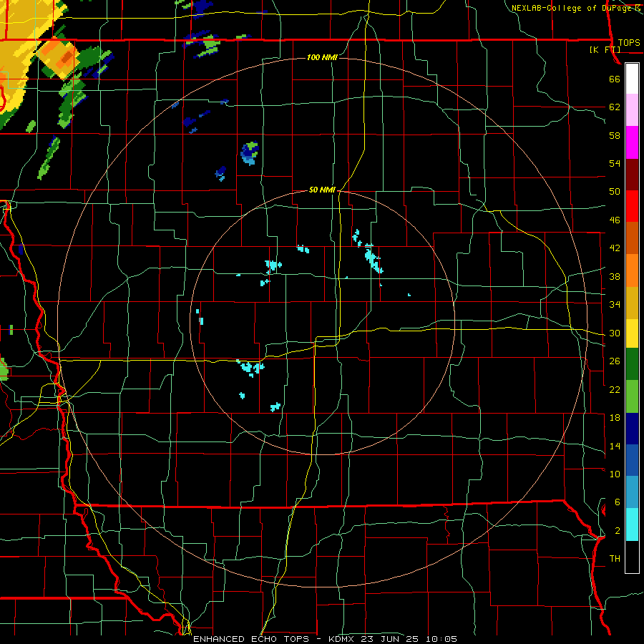
Task: Select the dark green swatch near 26 kft
Action: tap(632, 364)
